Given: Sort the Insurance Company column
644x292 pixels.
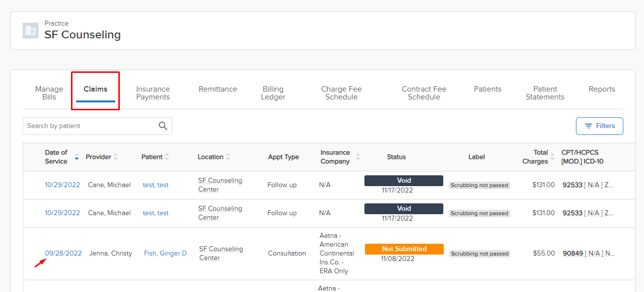Looking at the screenshot, I should click(x=358, y=157).
